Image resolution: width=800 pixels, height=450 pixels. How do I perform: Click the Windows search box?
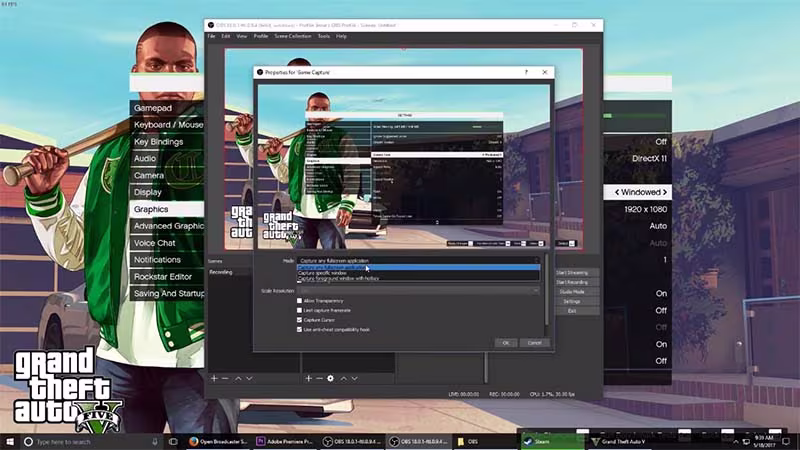click(91, 441)
